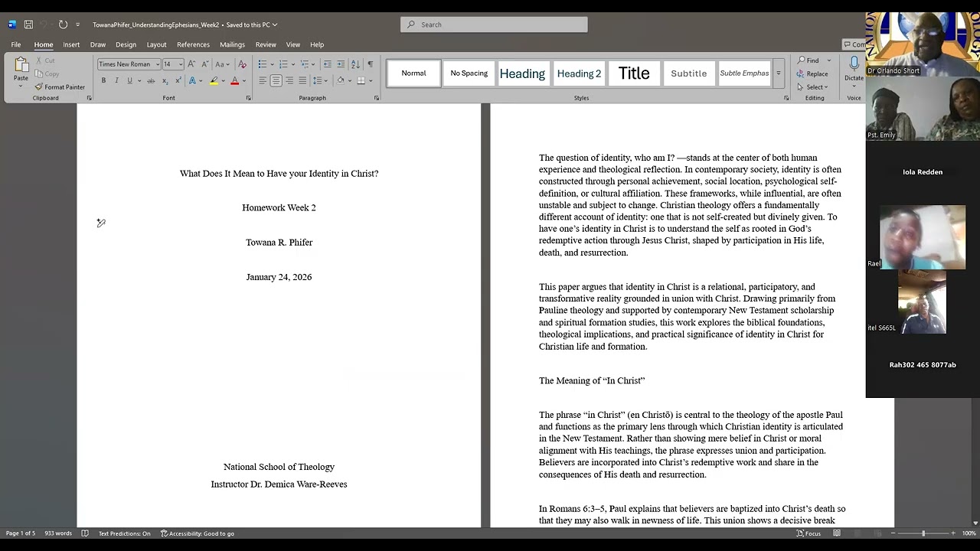
Task: Apply a text effects style
Action: click(x=193, y=81)
